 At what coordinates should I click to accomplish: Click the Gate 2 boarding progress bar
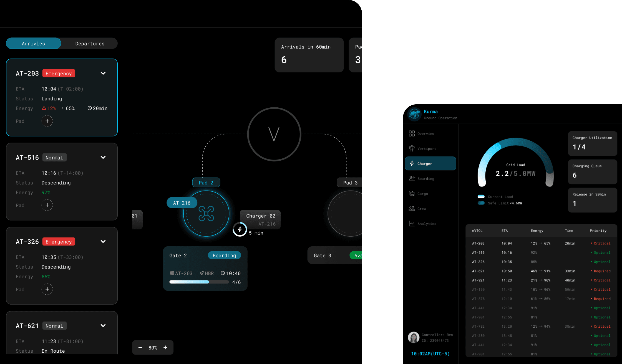tap(199, 282)
